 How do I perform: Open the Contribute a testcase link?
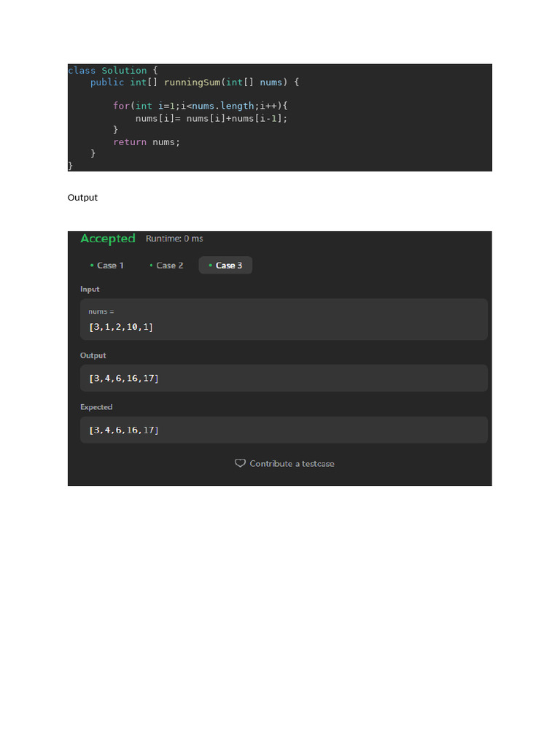click(292, 464)
